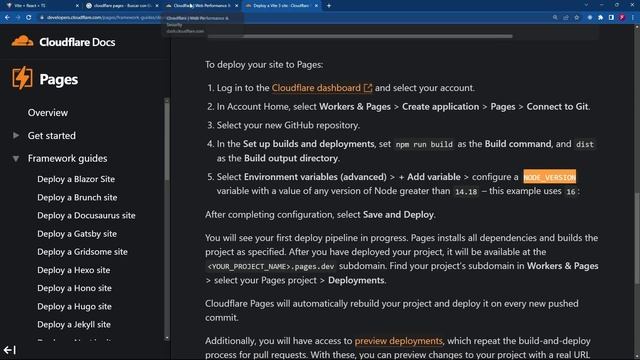Toggle the browser side panel icon

[611, 18]
